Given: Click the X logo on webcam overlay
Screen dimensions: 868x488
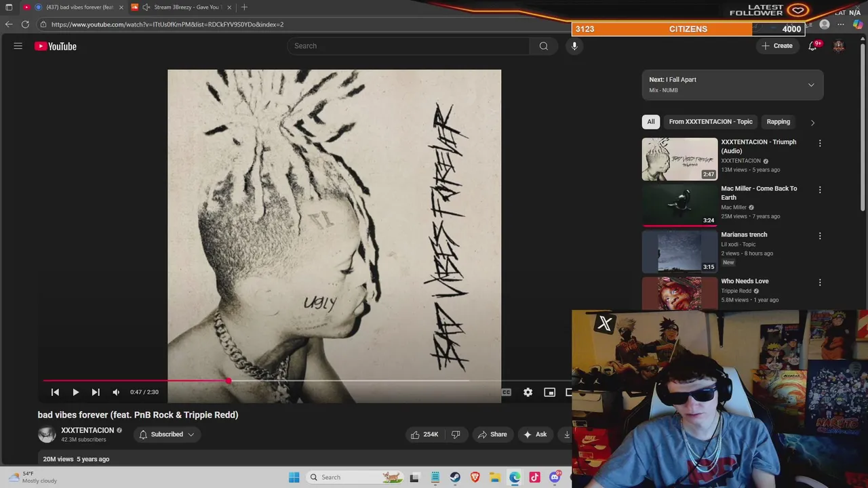Looking at the screenshot, I should click(604, 323).
